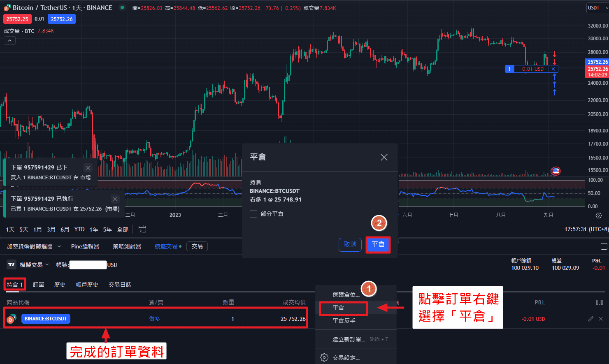The height and width of the screenshot is (364, 609).
Task: Enable the 部分平倉 checkbox
Action: pyautogui.click(x=253, y=214)
